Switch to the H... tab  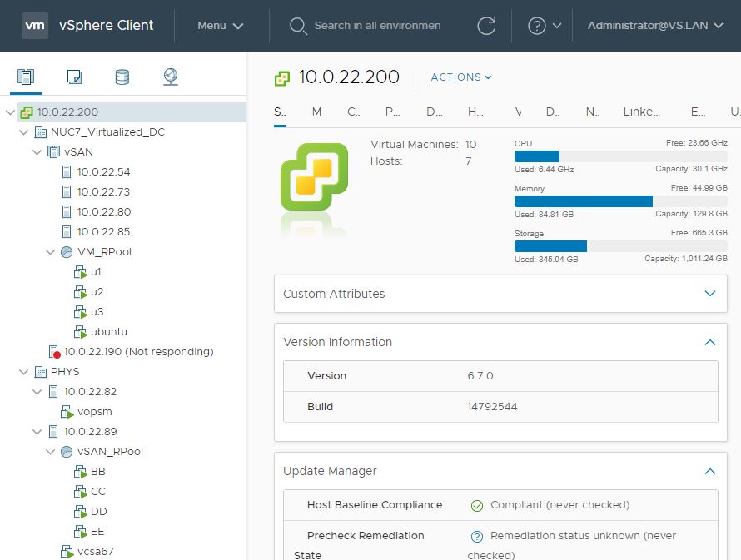pyautogui.click(x=475, y=112)
